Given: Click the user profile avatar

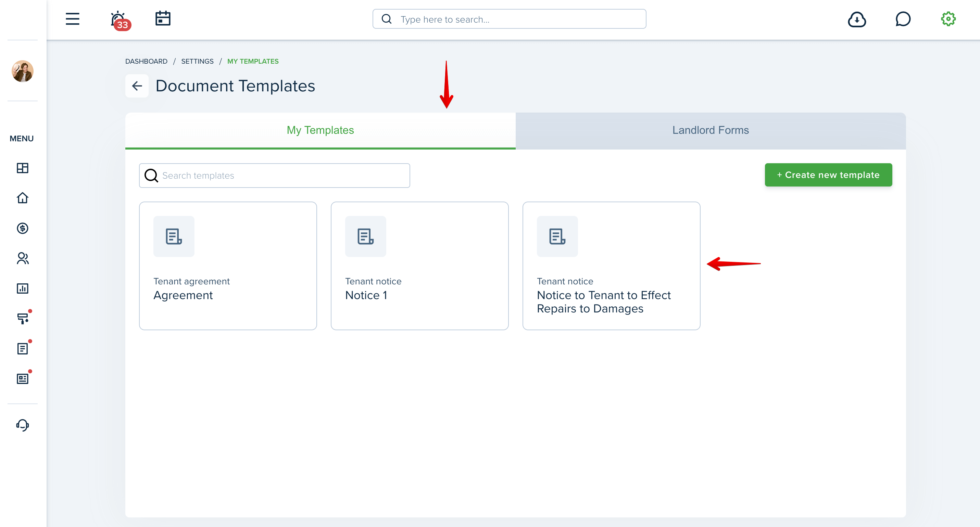Looking at the screenshot, I should click(x=23, y=71).
